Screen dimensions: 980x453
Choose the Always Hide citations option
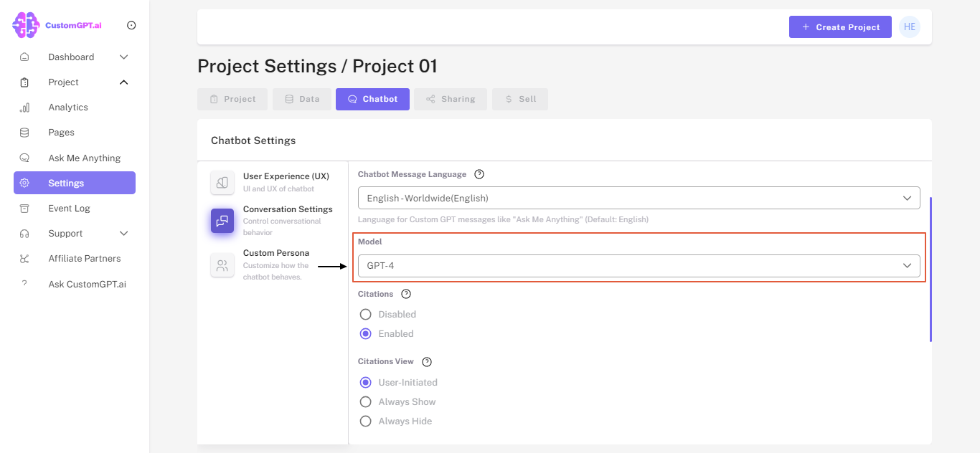(x=365, y=421)
